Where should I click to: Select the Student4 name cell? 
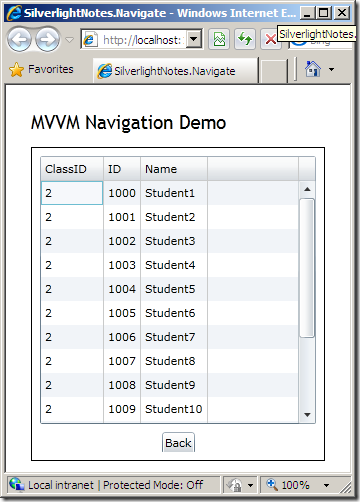point(174,265)
